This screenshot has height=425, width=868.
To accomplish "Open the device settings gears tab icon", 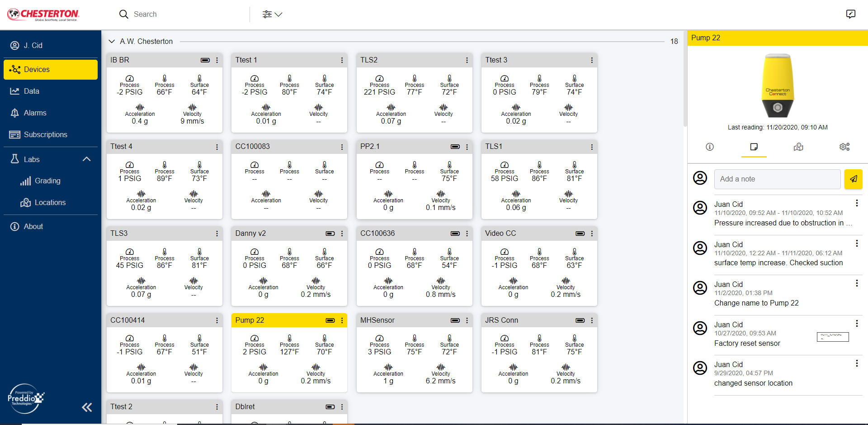I will (x=844, y=147).
